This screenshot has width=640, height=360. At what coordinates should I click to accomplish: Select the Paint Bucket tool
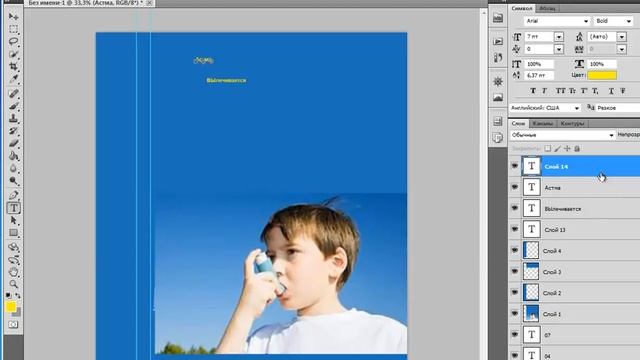click(x=13, y=156)
